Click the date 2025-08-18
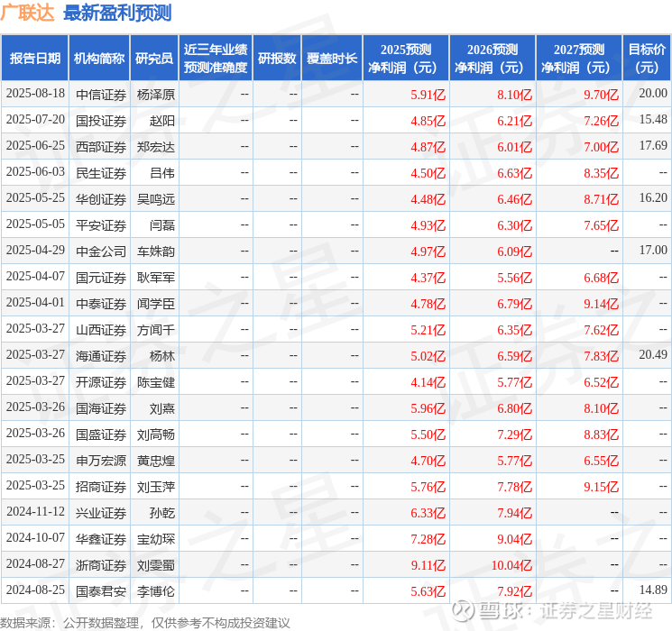 (x=35, y=94)
